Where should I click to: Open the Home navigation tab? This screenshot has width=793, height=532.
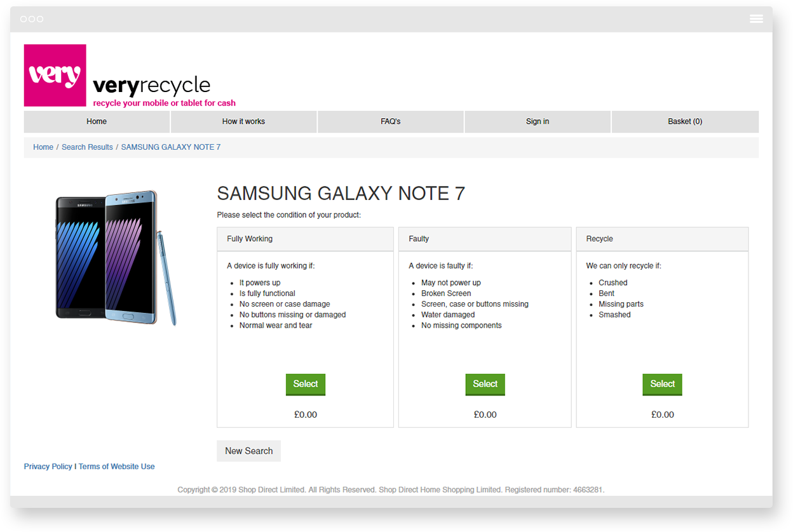(97, 122)
